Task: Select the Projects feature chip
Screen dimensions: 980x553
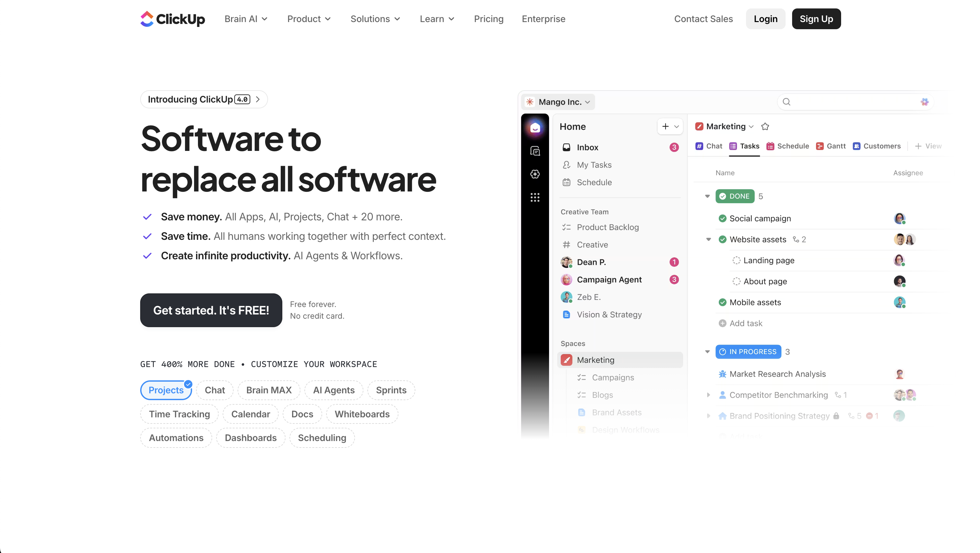Action: click(166, 390)
